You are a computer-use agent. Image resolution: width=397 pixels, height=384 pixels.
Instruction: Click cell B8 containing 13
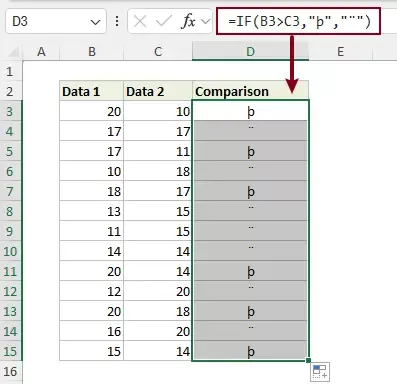(92, 211)
